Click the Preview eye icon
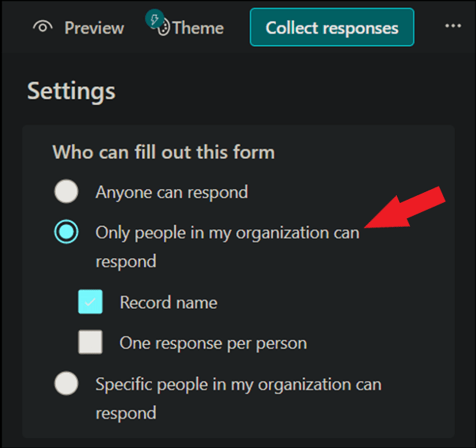 point(43,28)
